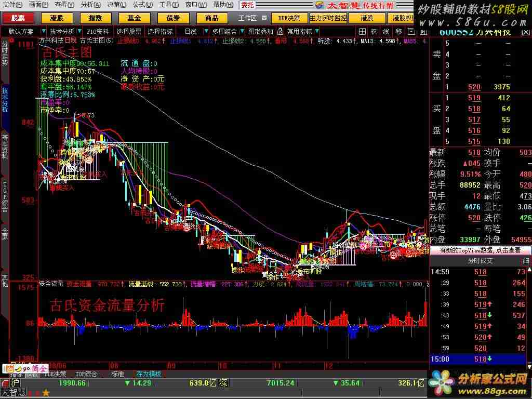Click 选择股票 toolbar item
532x399 pixels.
click(x=129, y=32)
